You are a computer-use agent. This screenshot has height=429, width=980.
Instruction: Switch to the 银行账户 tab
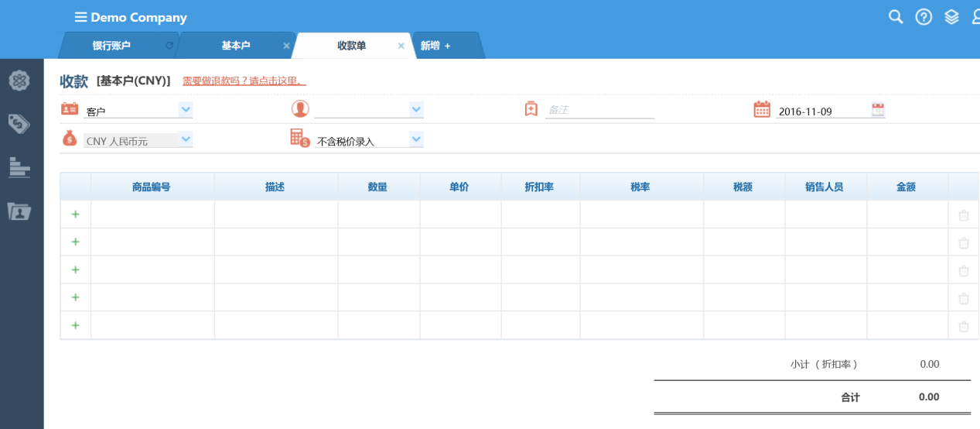click(111, 46)
